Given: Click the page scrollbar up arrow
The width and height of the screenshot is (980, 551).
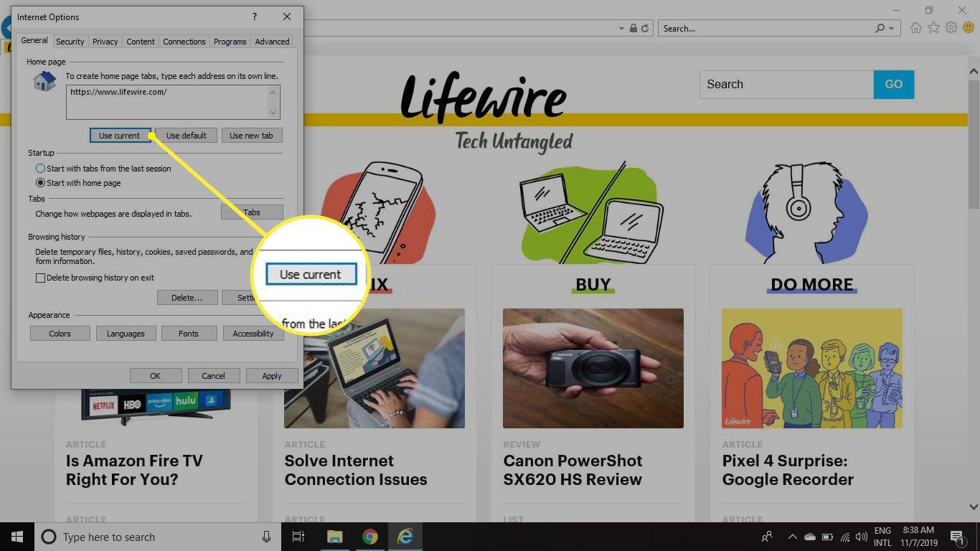Looking at the screenshot, I should [x=974, y=72].
